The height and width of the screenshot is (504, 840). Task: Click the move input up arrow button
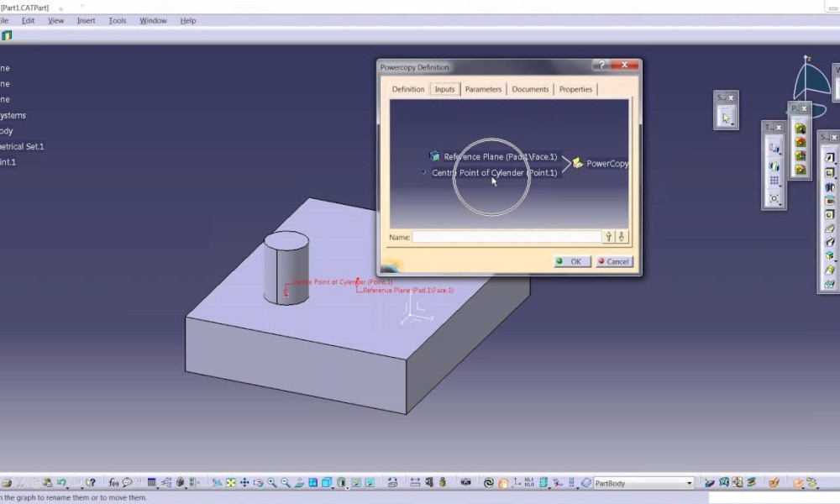tap(608, 237)
